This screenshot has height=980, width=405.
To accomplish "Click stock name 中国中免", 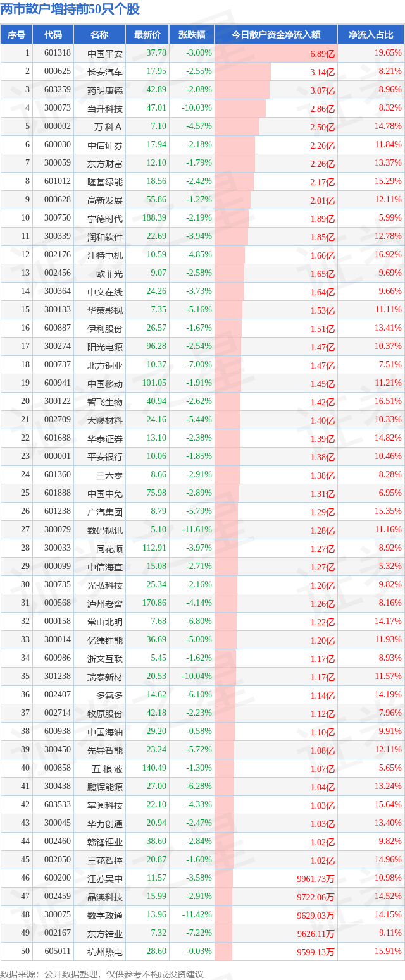I will 105,494.
